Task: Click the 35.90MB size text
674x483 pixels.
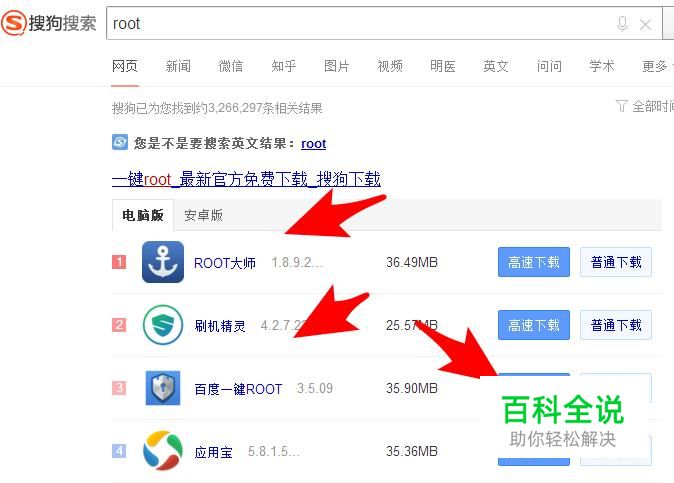Action: pos(412,388)
